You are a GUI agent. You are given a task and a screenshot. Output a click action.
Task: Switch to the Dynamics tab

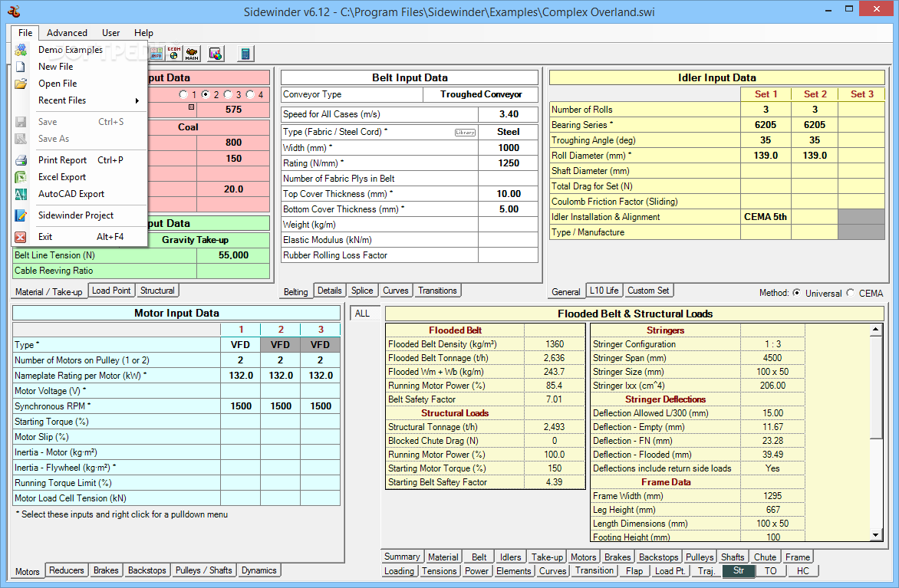tap(259, 570)
